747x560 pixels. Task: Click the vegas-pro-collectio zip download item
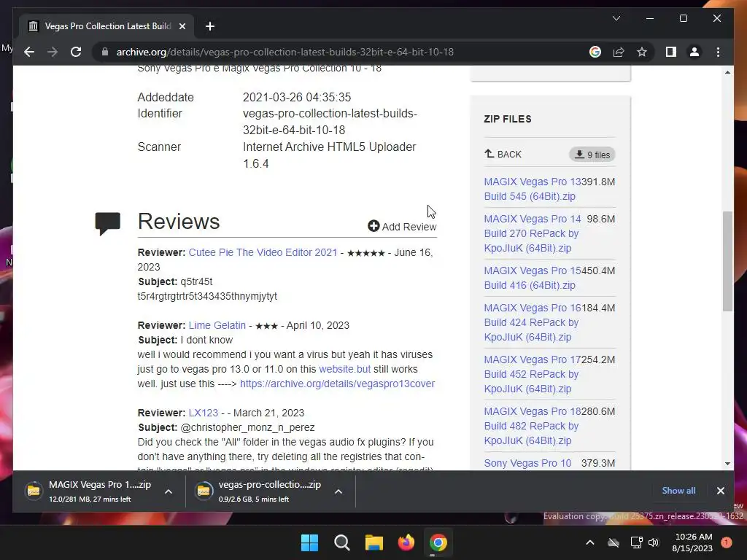tap(260, 491)
